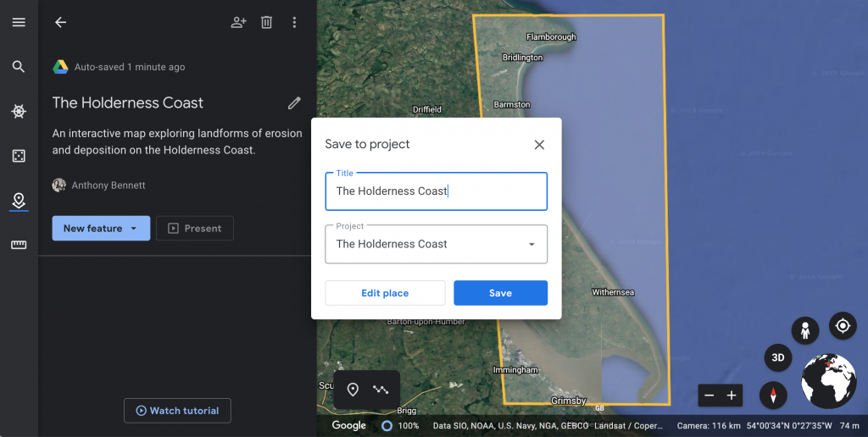Toggle the 3D view button
This screenshot has width=868, height=437.
pyautogui.click(x=777, y=357)
